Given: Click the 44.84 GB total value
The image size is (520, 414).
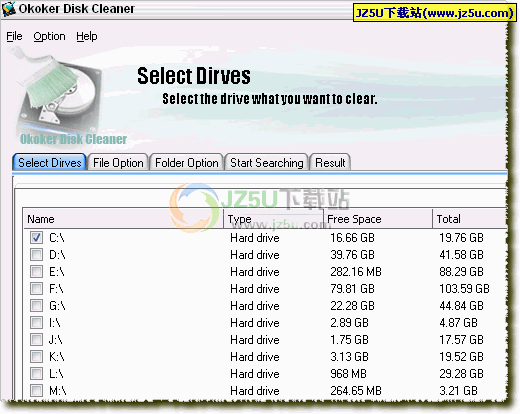Looking at the screenshot, I should tap(461, 306).
